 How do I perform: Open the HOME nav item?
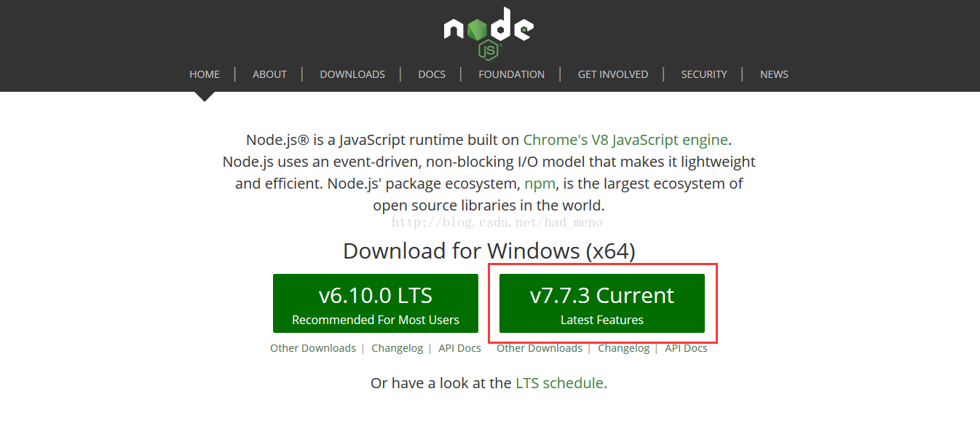205,74
